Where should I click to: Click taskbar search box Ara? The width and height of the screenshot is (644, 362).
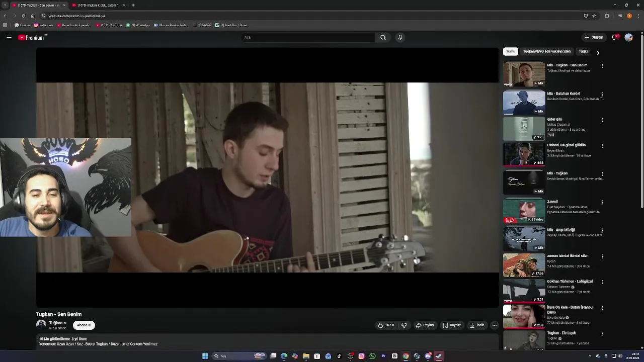point(240,356)
